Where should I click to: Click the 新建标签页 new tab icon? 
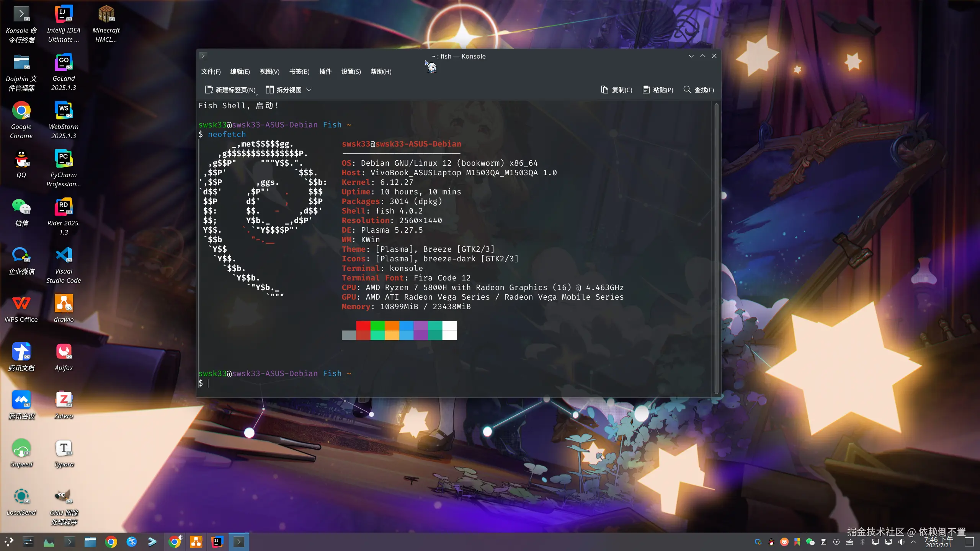209,90
